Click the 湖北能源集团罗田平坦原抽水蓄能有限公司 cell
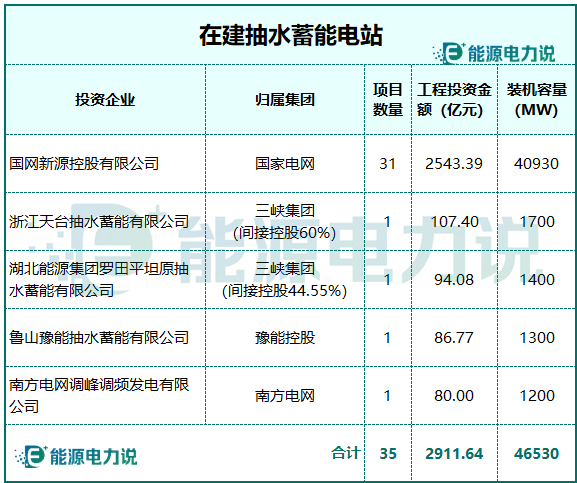 click(99, 280)
